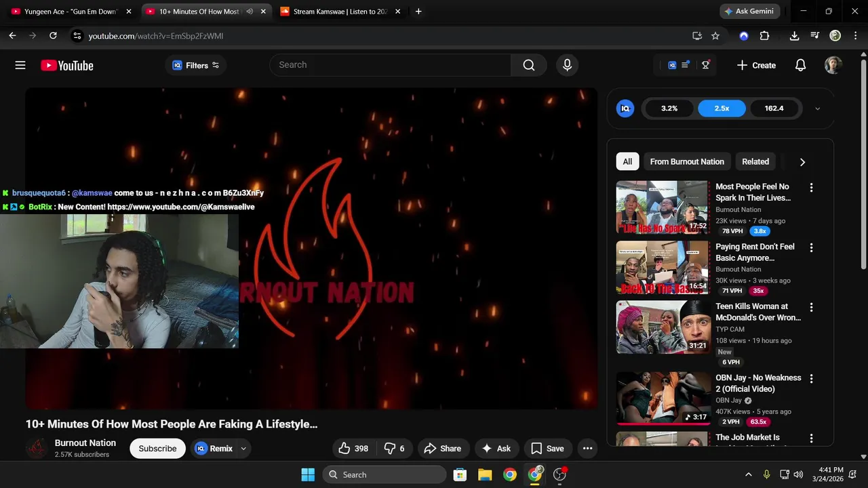Open the Windows Start menu
The image size is (868, 488).
307,474
